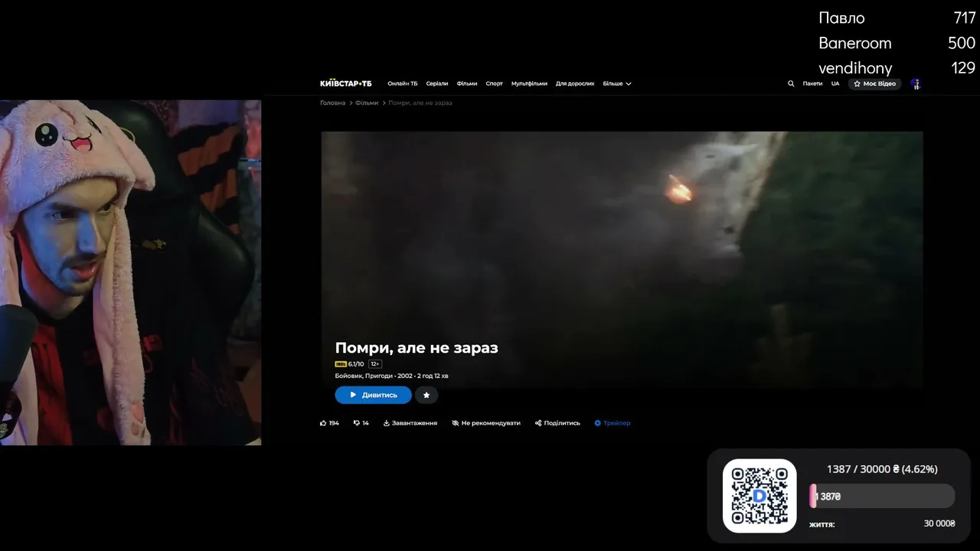Image resolution: width=980 pixels, height=551 pixels.
Task: Open the Kyivstar TV logo home link
Action: click(346, 83)
